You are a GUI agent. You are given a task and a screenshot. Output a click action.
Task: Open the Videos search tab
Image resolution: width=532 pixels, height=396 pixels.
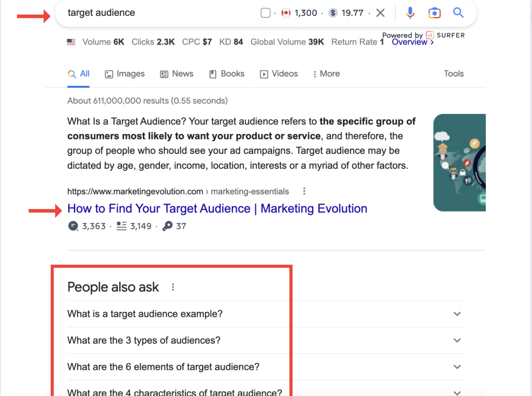(279, 74)
